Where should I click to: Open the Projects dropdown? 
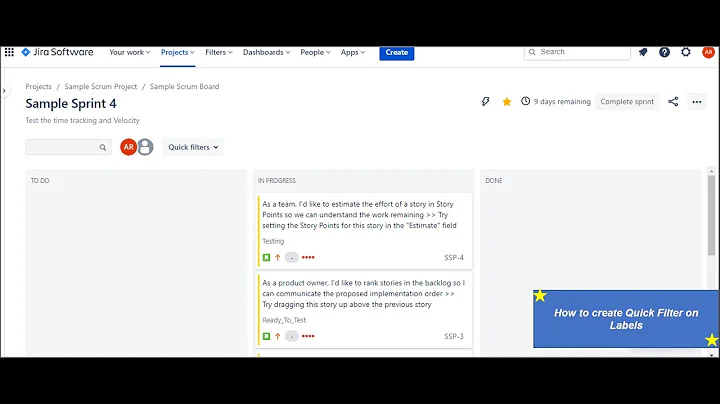click(x=178, y=52)
